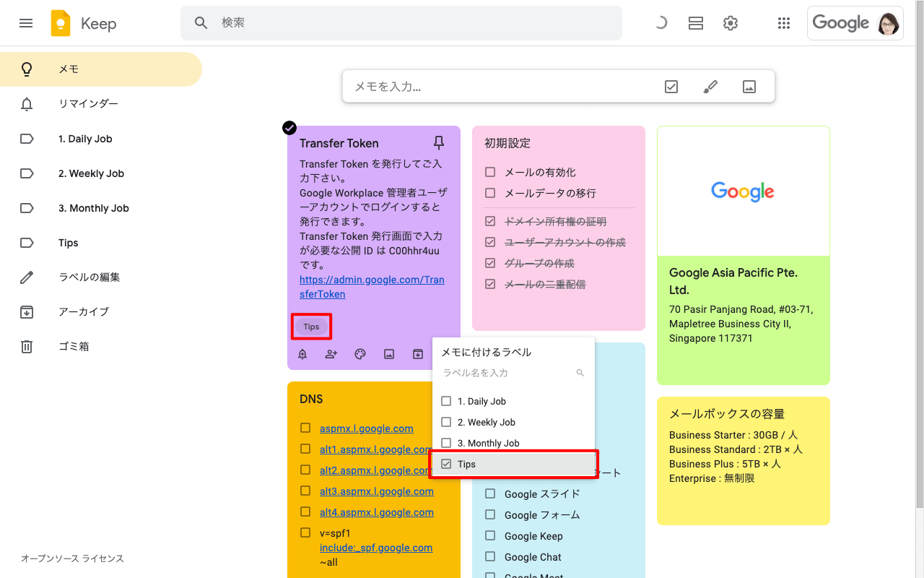
Task: Check メールの有効化 item
Action: pyautogui.click(x=490, y=172)
